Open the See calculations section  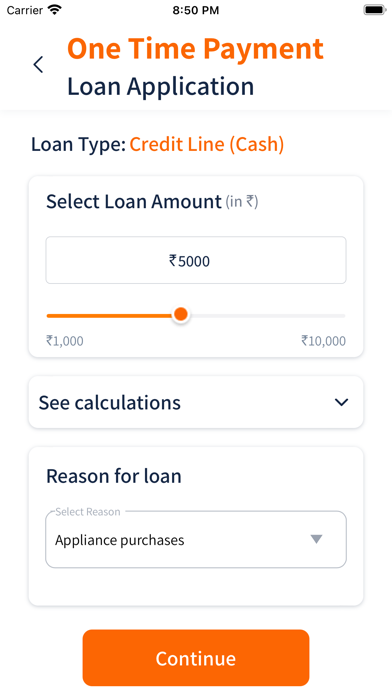click(x=196, y=402)
